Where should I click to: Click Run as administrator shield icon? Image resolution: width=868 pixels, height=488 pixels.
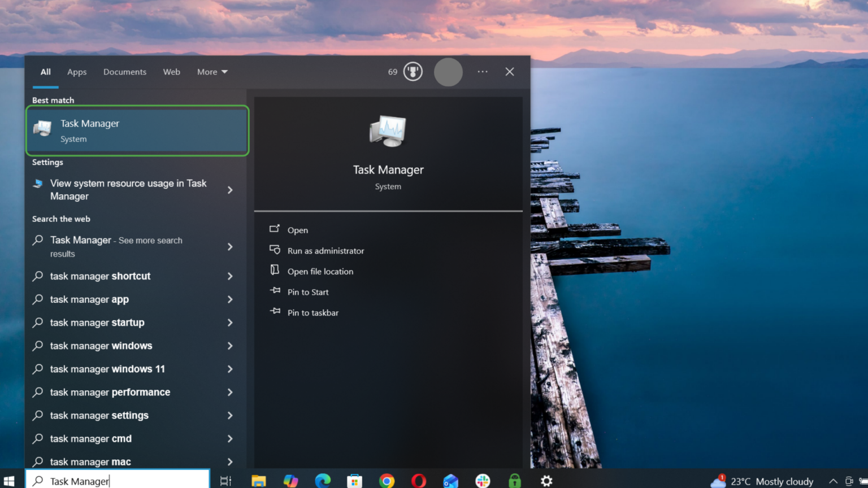[x=275, y=250]
